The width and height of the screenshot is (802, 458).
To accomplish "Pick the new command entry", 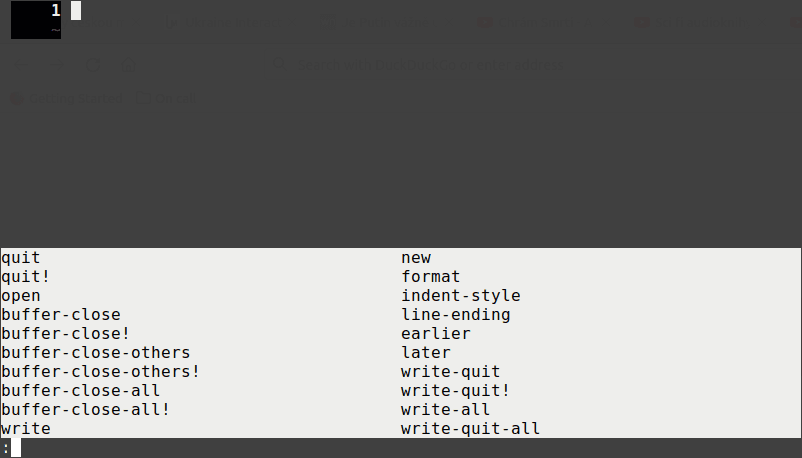I will pyautogui.click(x=416, y=257).
